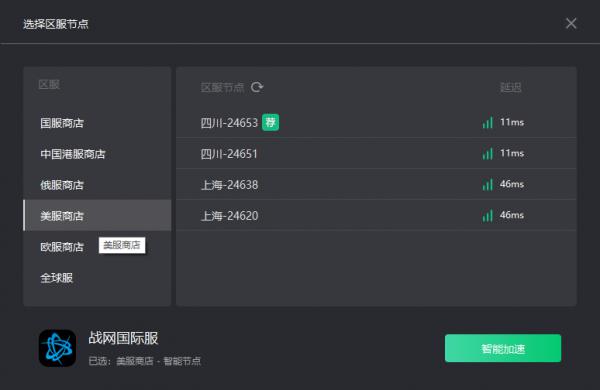Refresh the server node list

pyautogui.click(x=257, y=87)
